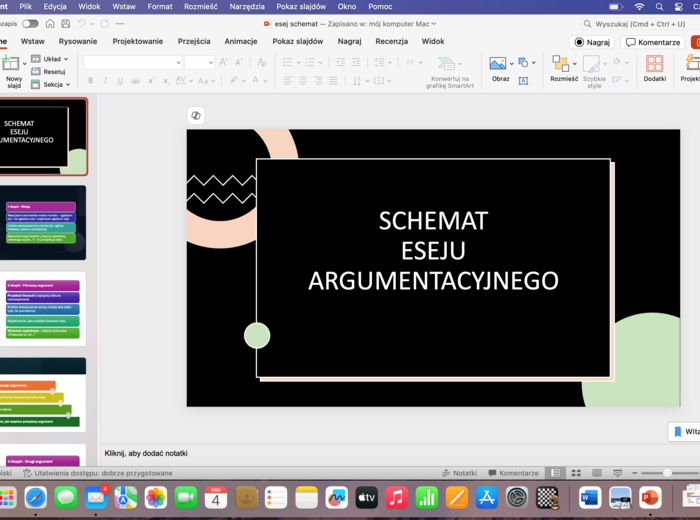The width and height of the screenshot is (700, 520).
Task: Open the Komentarze button at top right
Action: pos(653,42)
